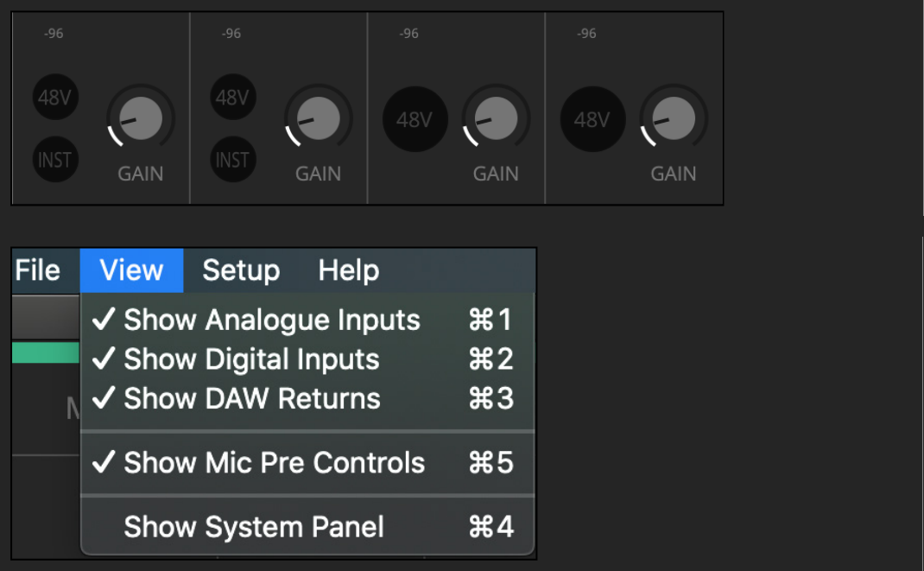This screenshot has height=571, width=924.
Task: Close the highlighted View menu
Action: [x=131, y=270]
